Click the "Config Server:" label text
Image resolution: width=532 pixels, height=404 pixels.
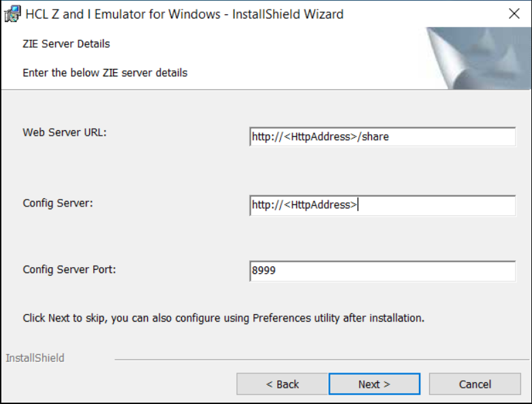pos(57,203)
